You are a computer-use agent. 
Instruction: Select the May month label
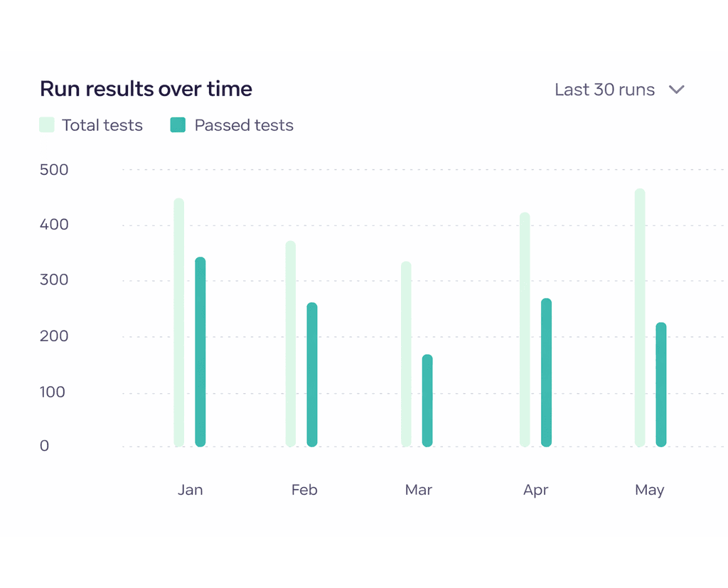coord(649,490)
